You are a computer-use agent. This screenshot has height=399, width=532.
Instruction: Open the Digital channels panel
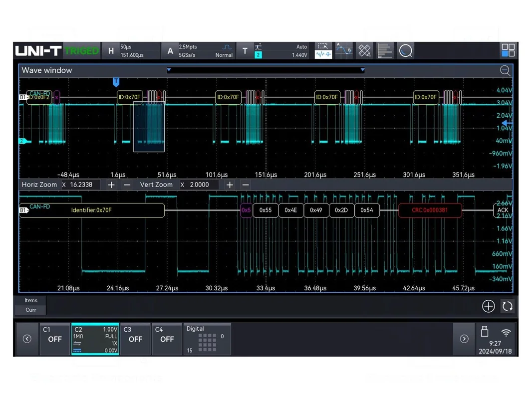[x=207, y=339]
